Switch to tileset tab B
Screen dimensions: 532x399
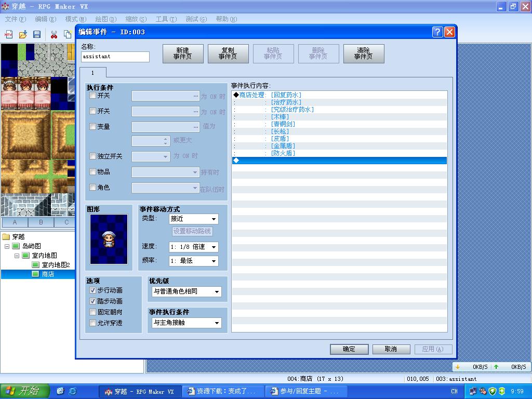pos(41,222)
